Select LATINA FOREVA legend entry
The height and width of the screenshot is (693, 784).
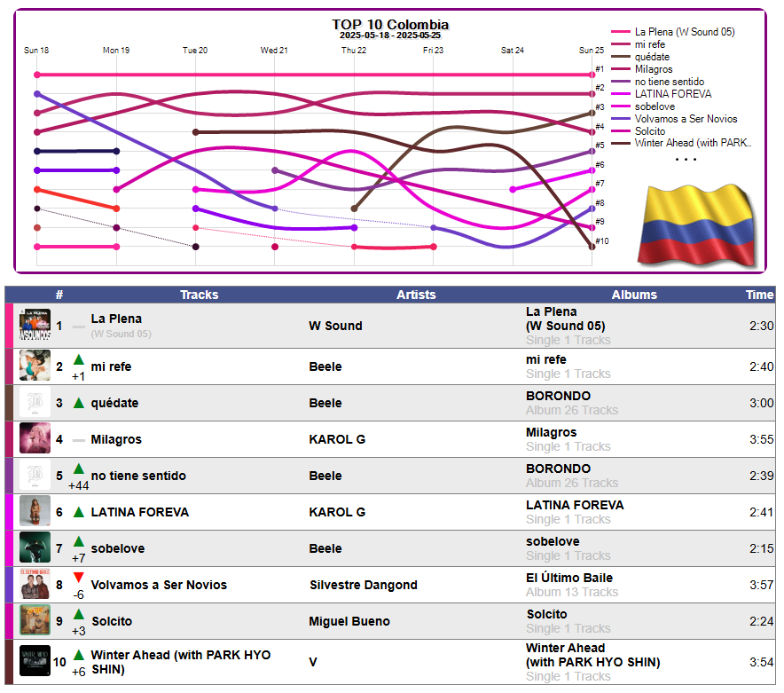[661, 93]
